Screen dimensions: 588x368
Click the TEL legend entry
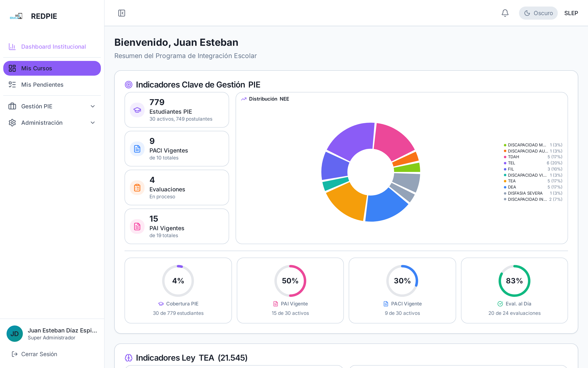click(x=533, y=163)
